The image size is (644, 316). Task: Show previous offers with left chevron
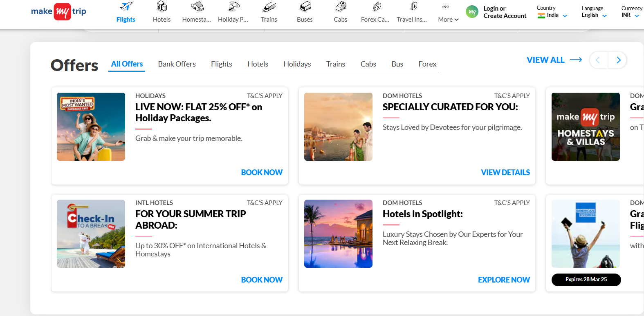tap(598, 60)
